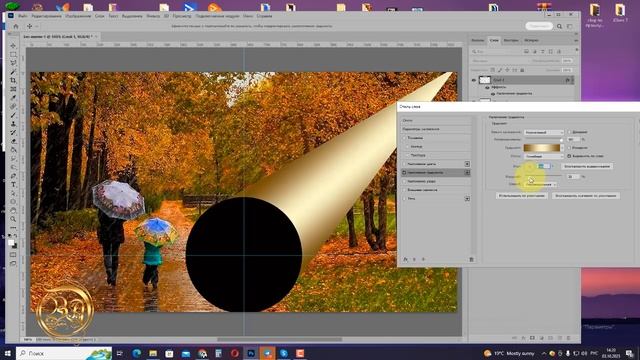Click the Слой 1 layer thumbnail
The width and height of the screenshot is (640, 360).
[484, 80]
